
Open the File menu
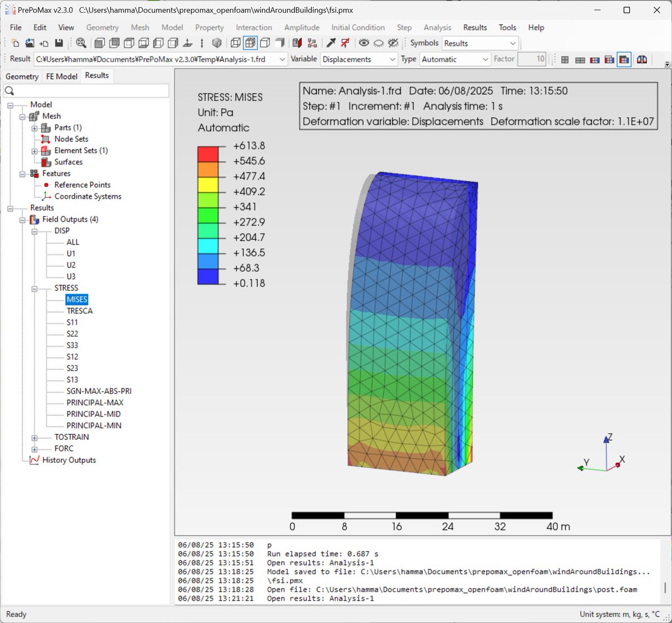[x=16, y=27]
